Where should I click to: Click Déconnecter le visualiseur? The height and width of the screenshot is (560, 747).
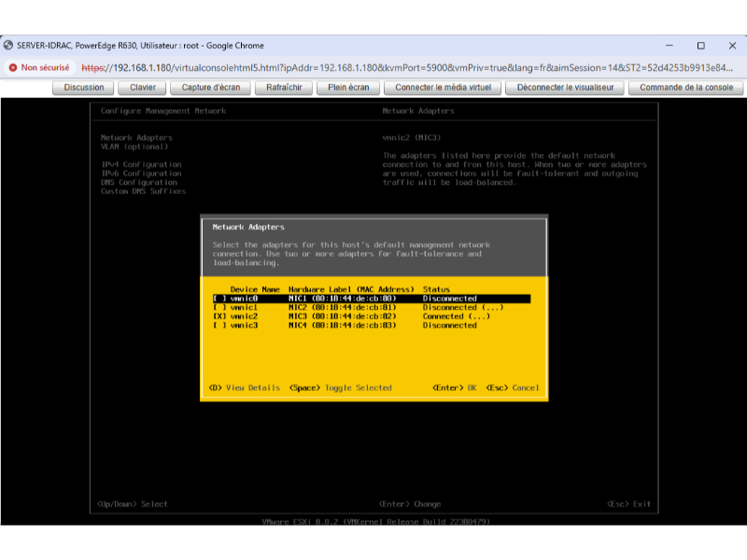[x=566, y=88]
